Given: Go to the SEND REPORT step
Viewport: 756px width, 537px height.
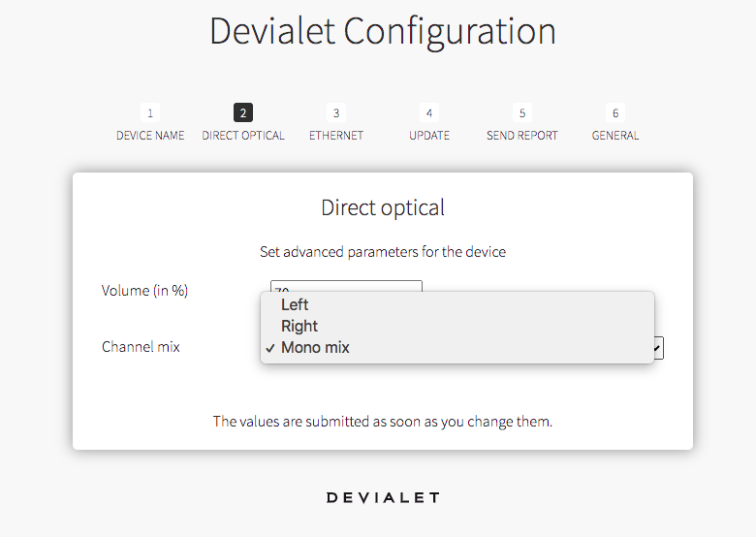Looking at the screenshot, I should (522, 136).
